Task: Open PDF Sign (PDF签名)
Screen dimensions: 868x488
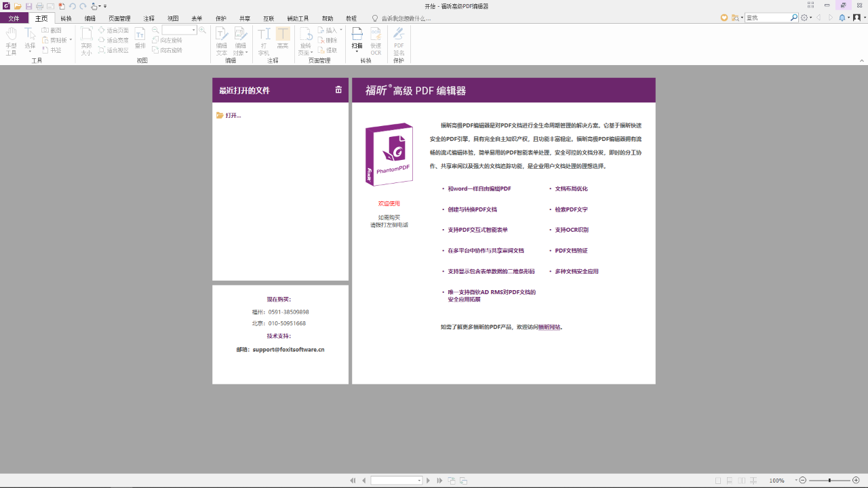Action: [399, 41]
